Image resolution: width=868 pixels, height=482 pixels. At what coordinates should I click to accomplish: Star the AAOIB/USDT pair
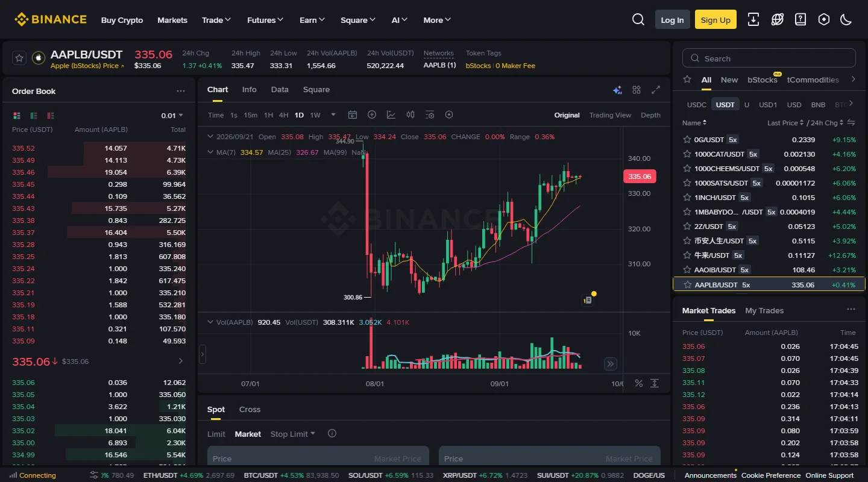coord(687,269)
